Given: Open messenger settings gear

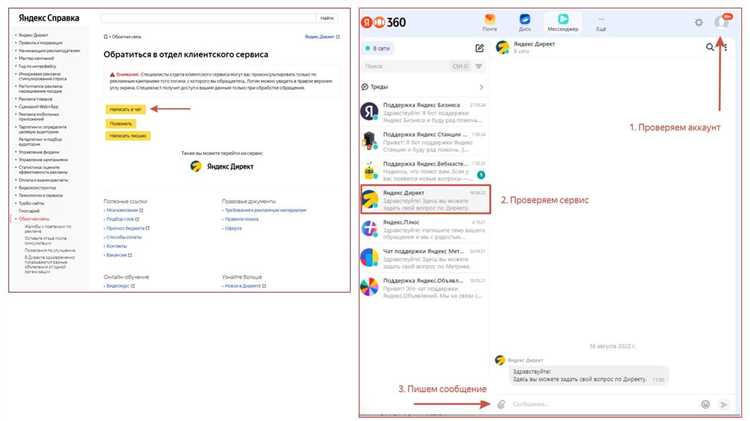Looking at the screenshot, I should click(699, 22).
